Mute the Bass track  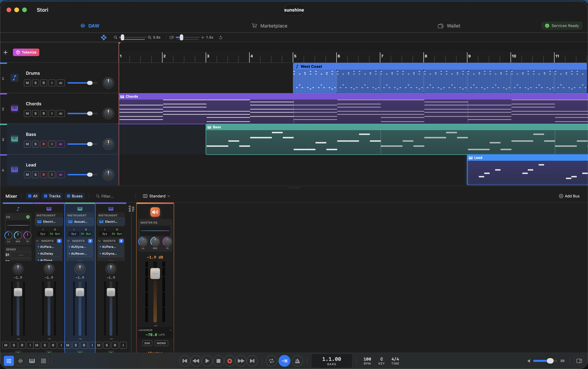click(x=27, y=144)
